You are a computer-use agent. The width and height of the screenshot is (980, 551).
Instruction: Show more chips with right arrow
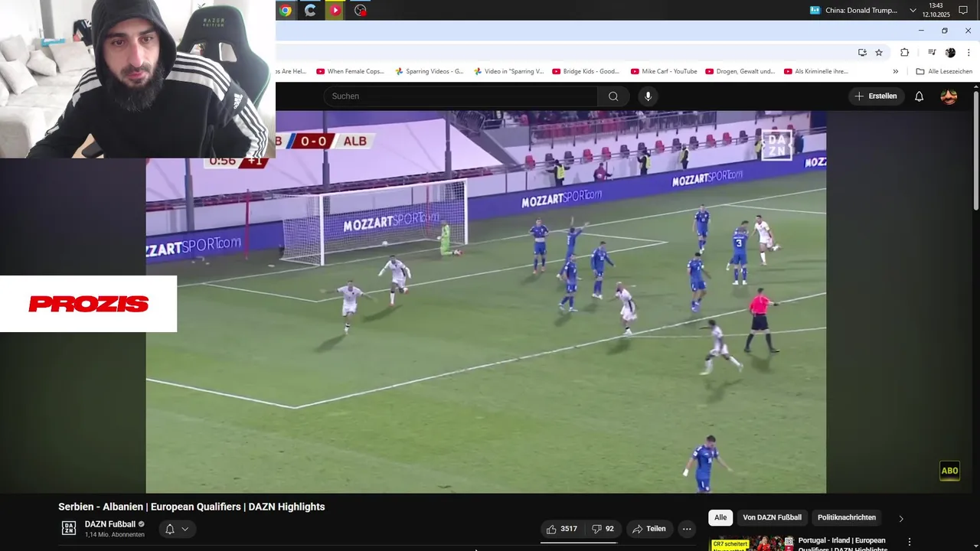(x=900, y=518)
